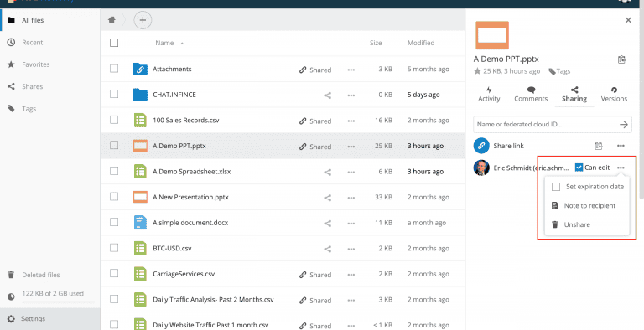The width and height of the screenshot is (644, 330).
Task: Open the more menu for the CHAT.INFINCE row
Action: tap(351, 95)
